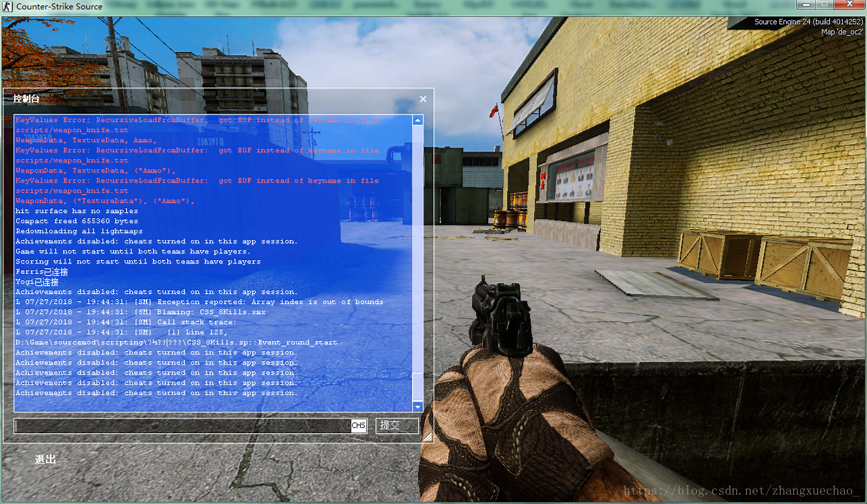The image size is (867, 504).
Task: Click the 'Ferris已连接' console line
Action: click(x=41, y=272)
